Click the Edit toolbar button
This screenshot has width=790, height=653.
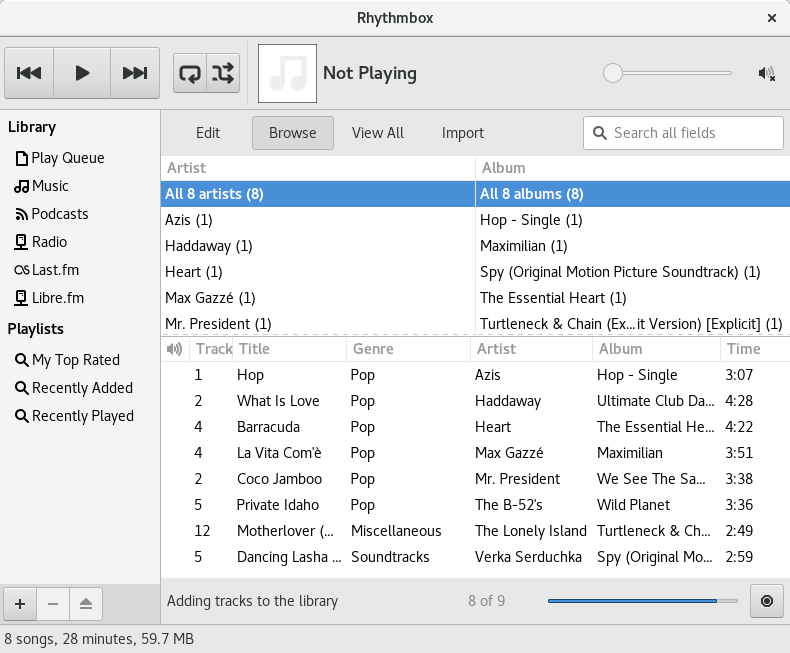tap(208, 133)
